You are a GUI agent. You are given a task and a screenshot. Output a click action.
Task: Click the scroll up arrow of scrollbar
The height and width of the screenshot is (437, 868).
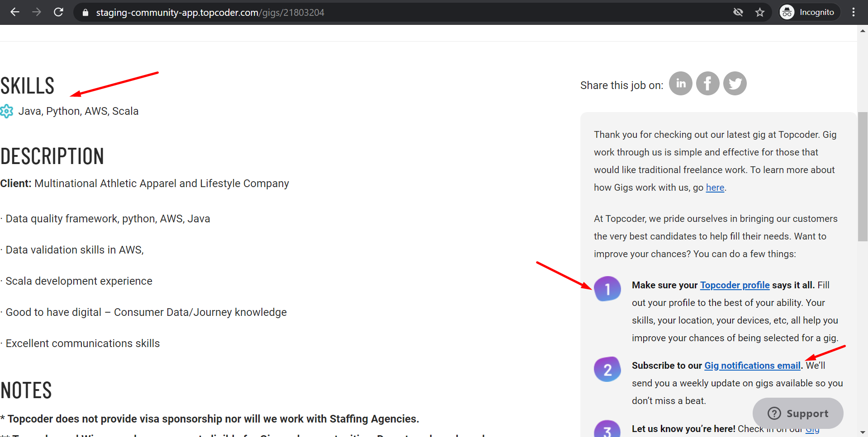point(863,31)
